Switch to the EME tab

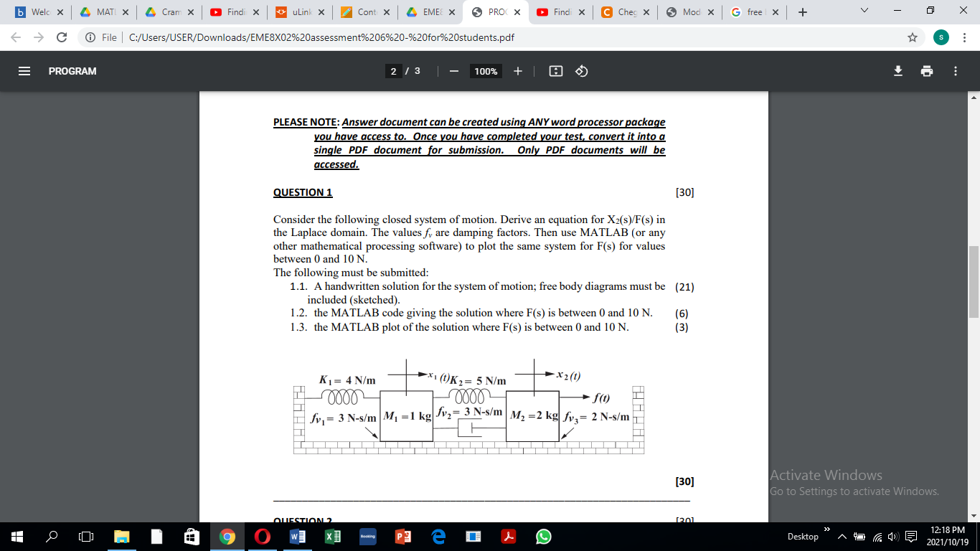[429, 12]
